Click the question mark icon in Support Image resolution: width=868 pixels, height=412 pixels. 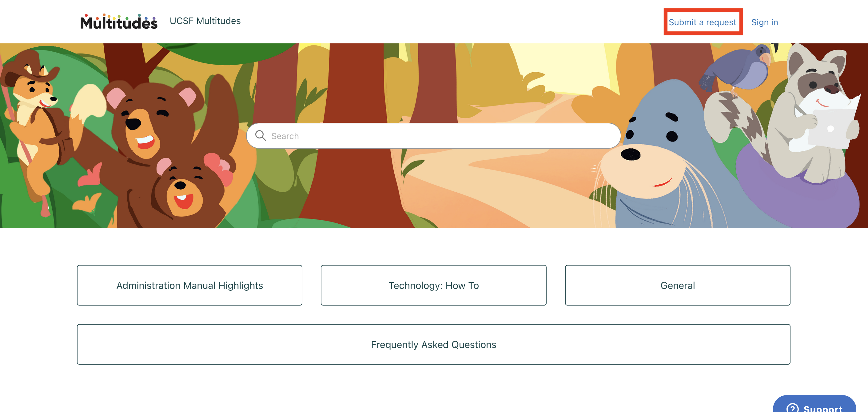[x=792, y=408]
